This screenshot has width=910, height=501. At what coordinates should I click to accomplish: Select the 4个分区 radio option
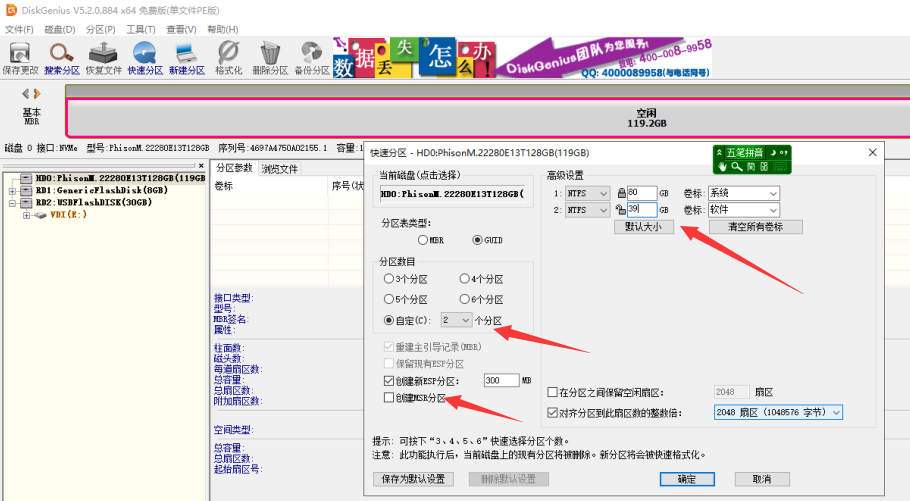(x=465, y=279)
